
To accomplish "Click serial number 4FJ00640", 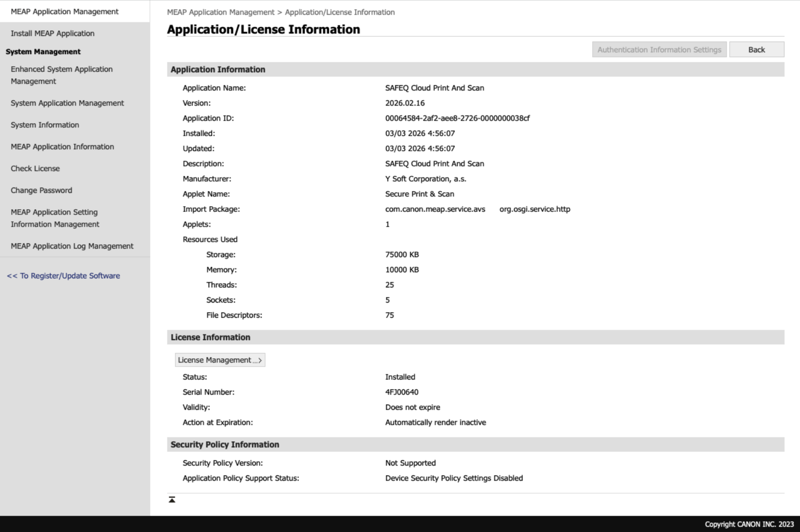I will tap(402, 392).
